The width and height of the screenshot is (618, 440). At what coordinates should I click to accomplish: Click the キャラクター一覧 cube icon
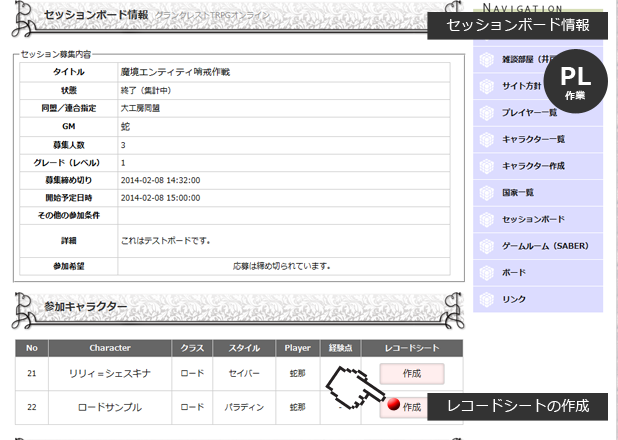487,139
